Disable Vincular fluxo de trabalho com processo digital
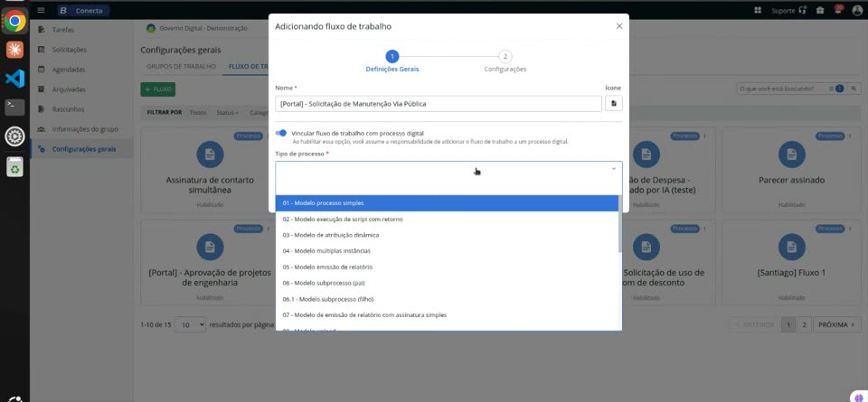Viewport: 868px width, 402px height. coord(280,134)
